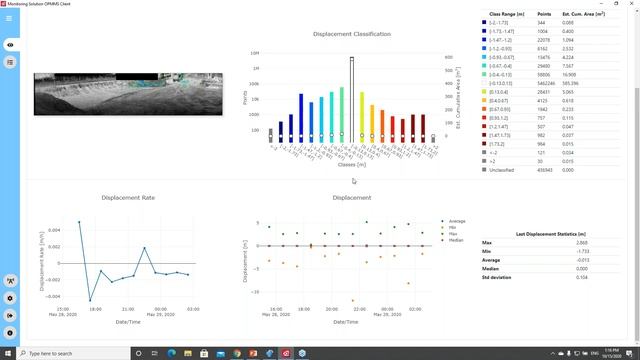Click the 'Std deviation' statistics row label
This screenshot has width=640, height=360.
496,278
